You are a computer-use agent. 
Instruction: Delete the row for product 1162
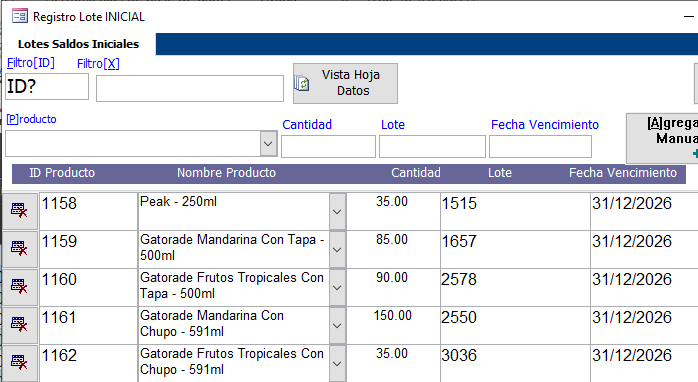20,363
